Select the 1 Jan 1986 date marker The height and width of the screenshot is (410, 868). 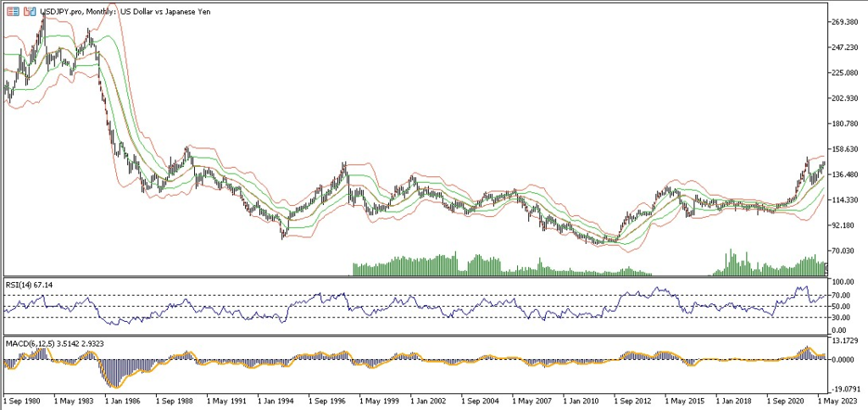pos(123,397)
